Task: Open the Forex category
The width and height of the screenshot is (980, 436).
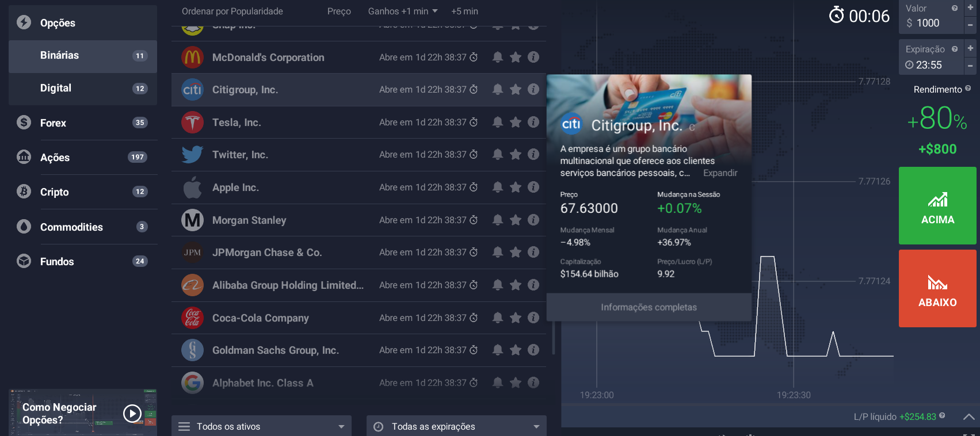Action: click(83, 123)
